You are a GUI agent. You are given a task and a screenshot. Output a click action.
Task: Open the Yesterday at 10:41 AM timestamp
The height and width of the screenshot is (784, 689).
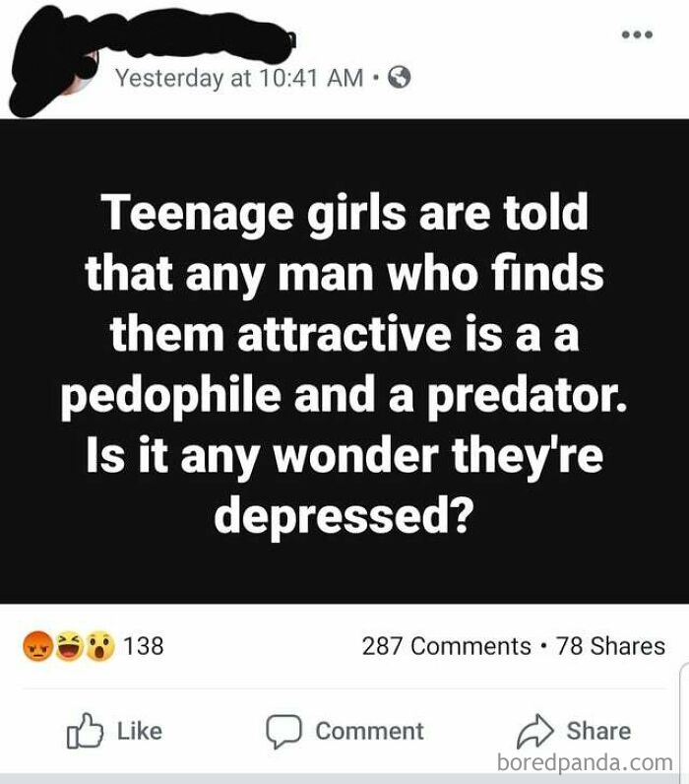point(239,78)
